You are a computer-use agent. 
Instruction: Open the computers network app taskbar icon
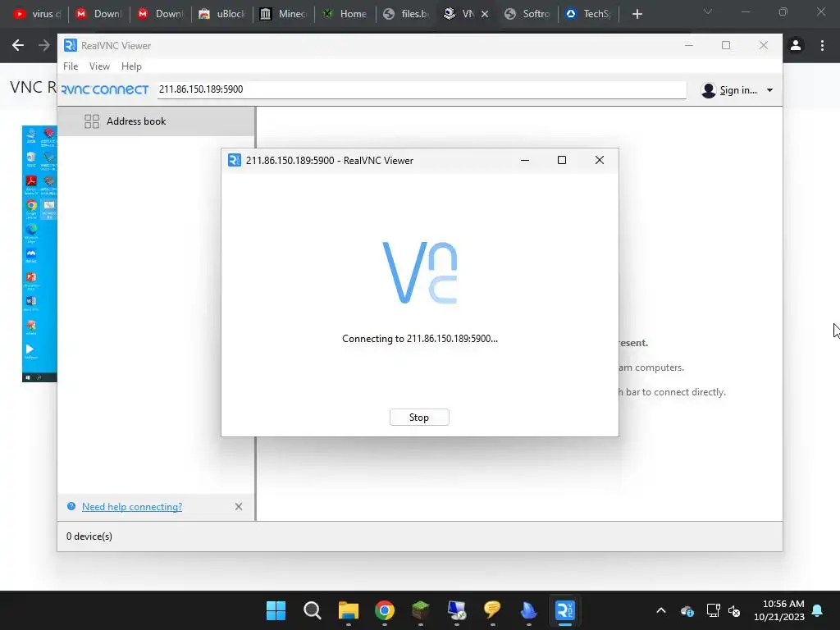coord(456,610)
